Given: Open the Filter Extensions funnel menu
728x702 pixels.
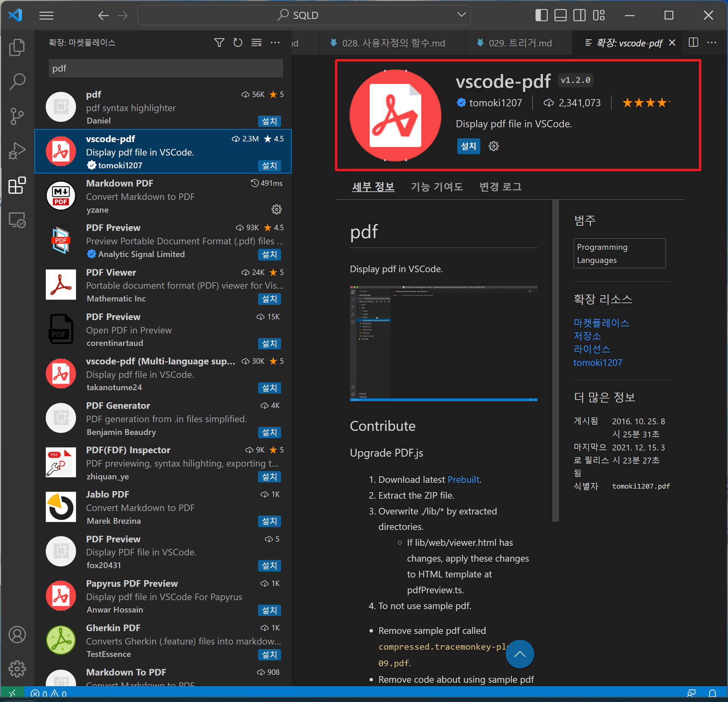Looking at the screenshot, I should click(219, 42).
